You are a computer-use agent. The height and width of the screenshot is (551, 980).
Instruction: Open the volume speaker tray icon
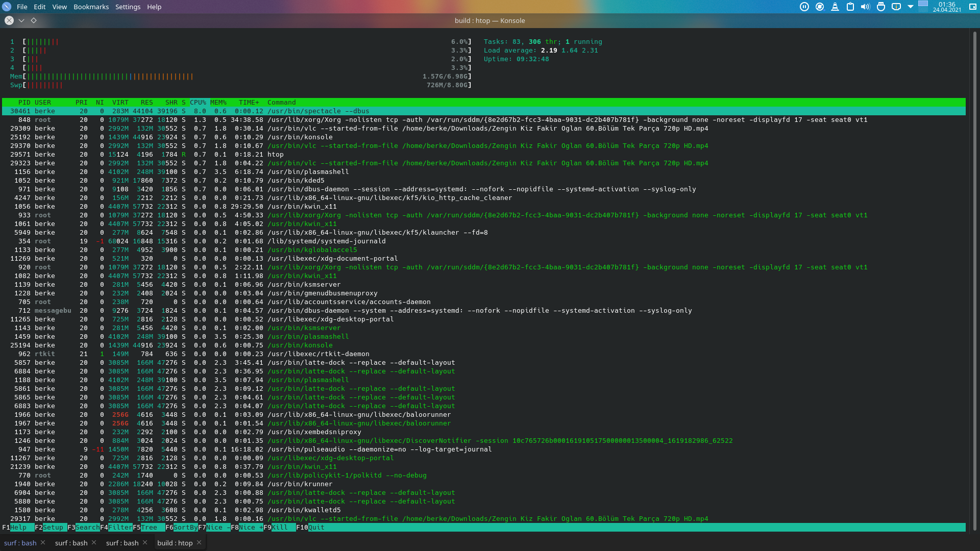865,7
